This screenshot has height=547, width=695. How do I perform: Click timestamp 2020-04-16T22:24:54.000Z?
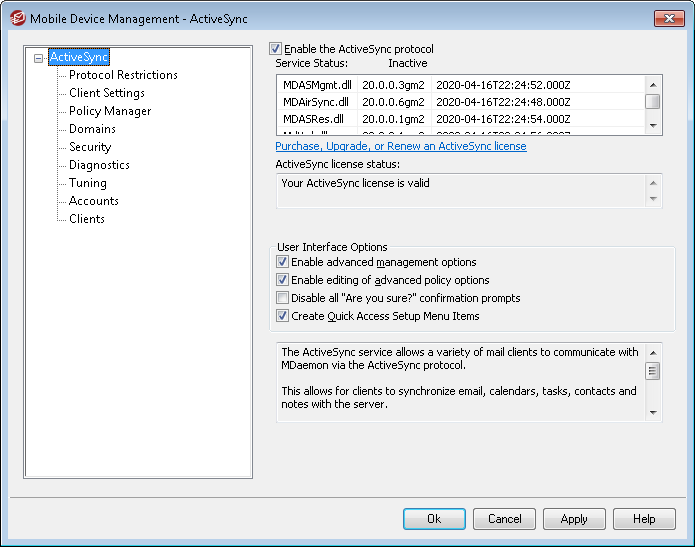pos(503,119)
